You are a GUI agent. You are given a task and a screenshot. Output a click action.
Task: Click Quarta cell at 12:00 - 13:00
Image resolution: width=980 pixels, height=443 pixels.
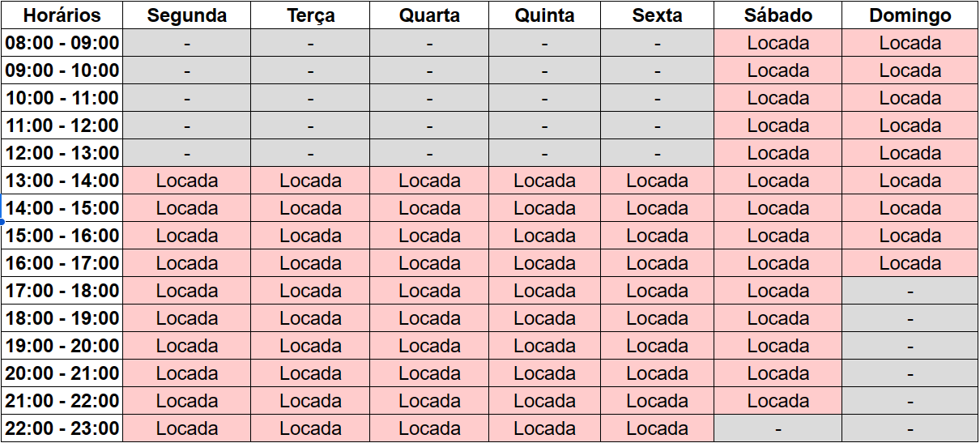click(x=429, y=153)
